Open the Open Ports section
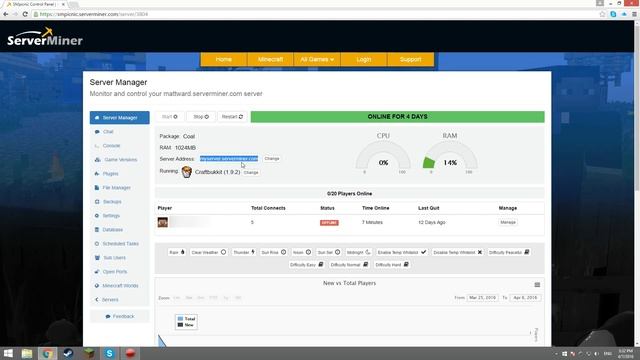This screenshot has height=360, width=640. 114,271
